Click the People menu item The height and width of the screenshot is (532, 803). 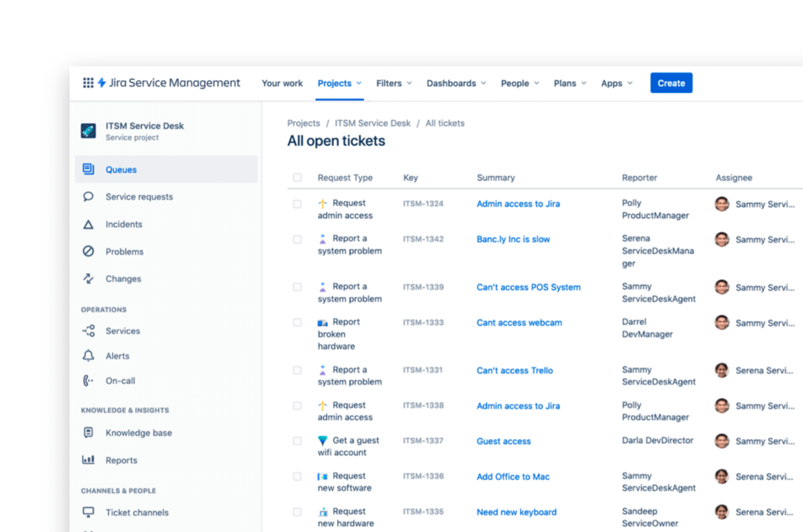pyautogui.click(x=515, y=83)
